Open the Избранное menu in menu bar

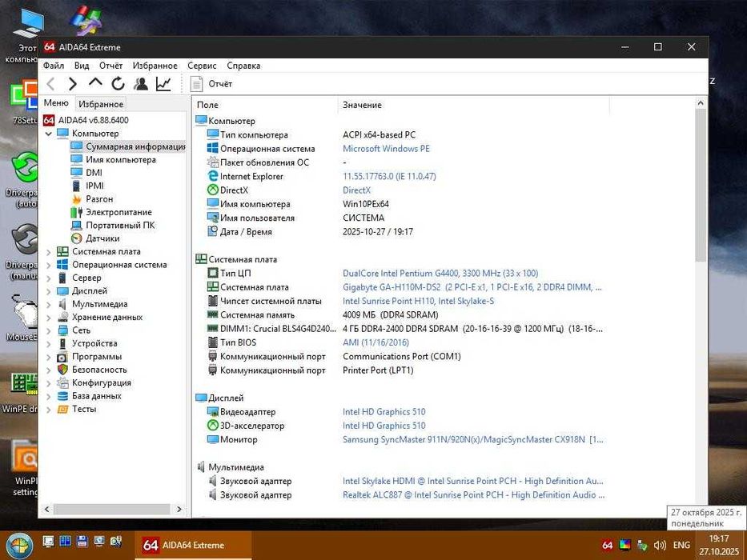(x=155, y=66)
